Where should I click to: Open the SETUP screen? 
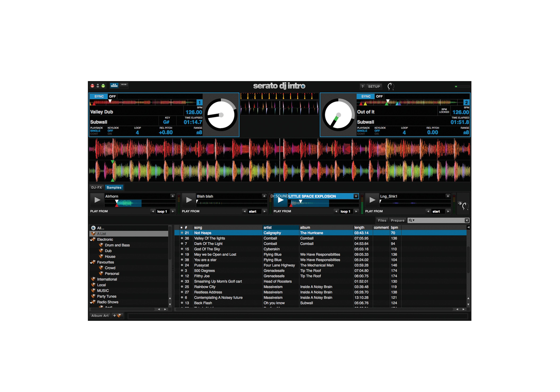click(x=374, y=86)
